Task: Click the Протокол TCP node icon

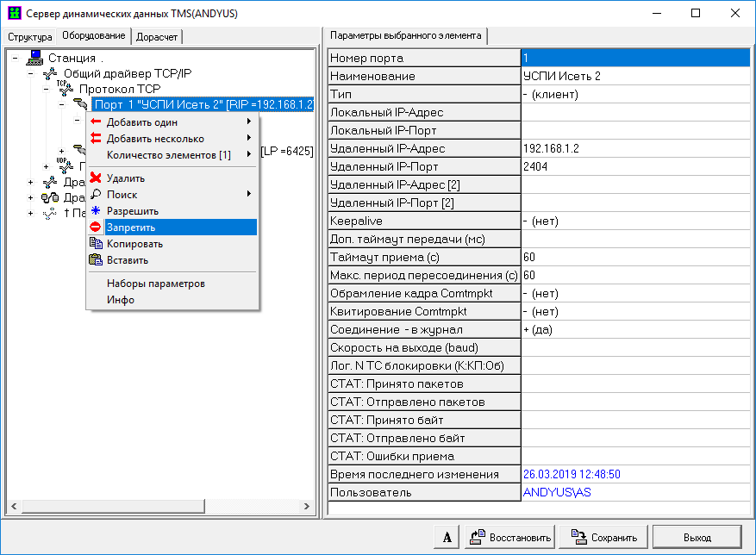Action: pos(66,89)
